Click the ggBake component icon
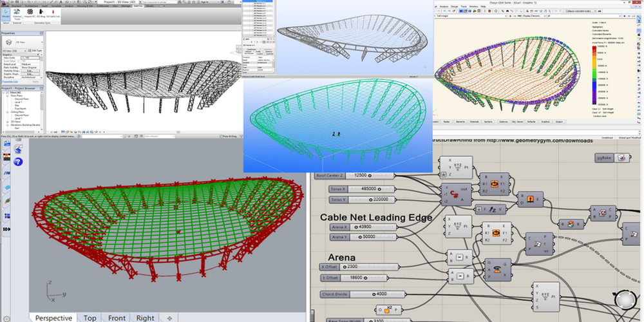Image resolution: width=644 pixels, height=322 pixels. [x=621, y=157]
